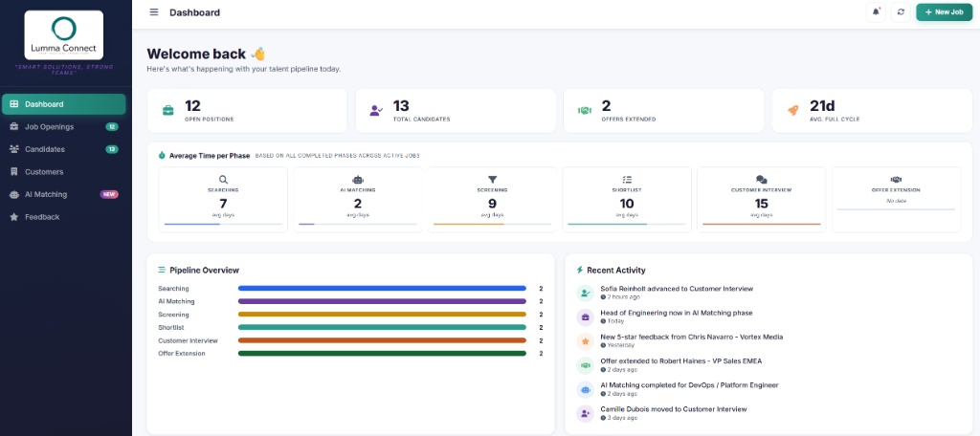This screenshot has height=436, width=980.
Task: Open activity 'Offer extended to Robert Haines'
Action: (680, 361)
